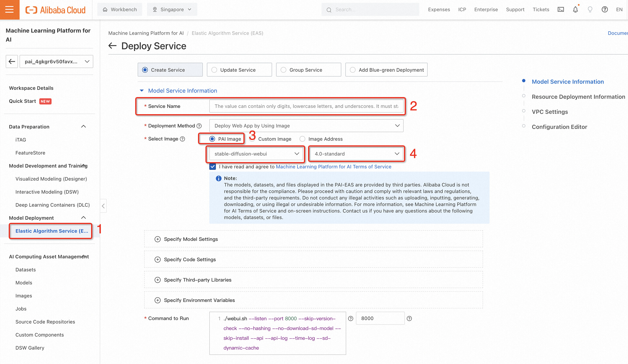Viewport: 628px width, 364px height.
Task: Open Expenses menu
Action: (x=439, y=10)
